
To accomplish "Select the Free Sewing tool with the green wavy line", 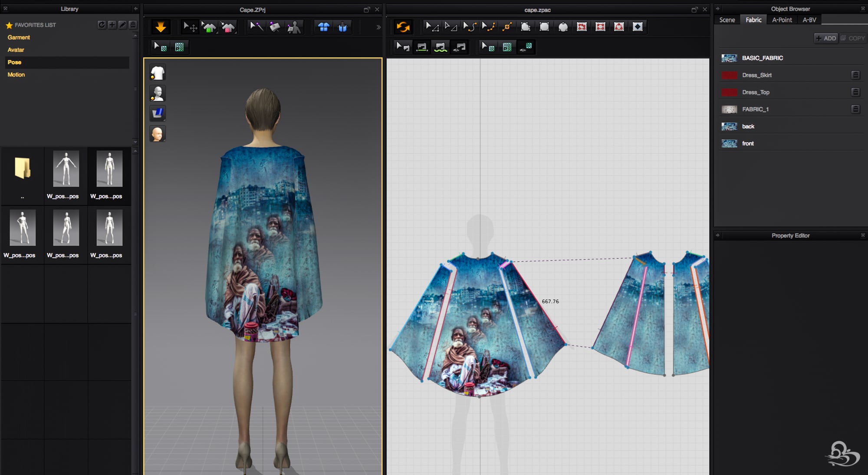I will pos(441,47).
